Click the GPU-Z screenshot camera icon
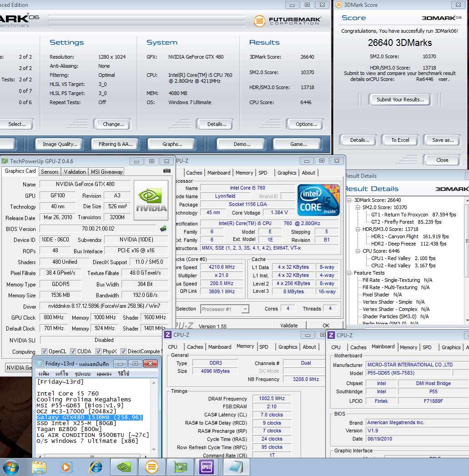Screen dimensions: 469x476 (x=167, y=171)
